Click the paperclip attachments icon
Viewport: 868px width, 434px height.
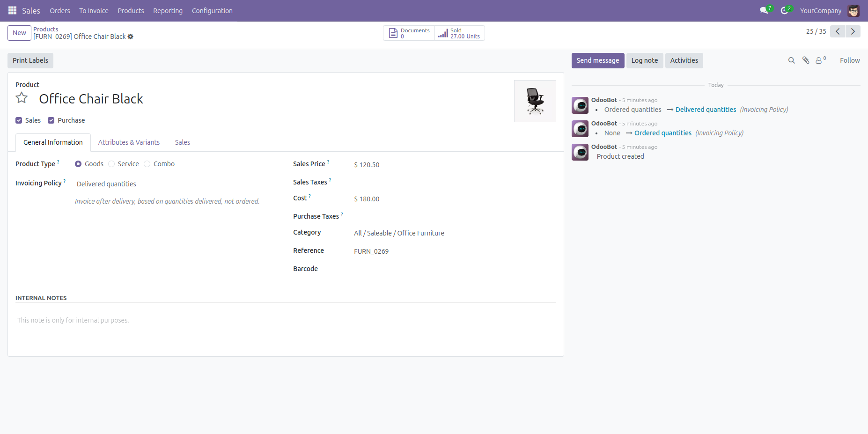806,60
